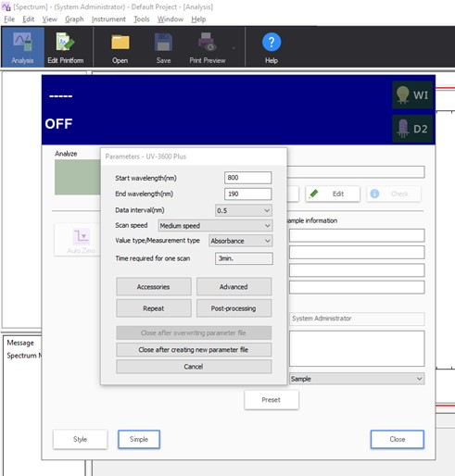Screen dimensions: 455x476
Task: Click Close after creating new parameter file
Action: pyautogui.click(x=194, y=350)
